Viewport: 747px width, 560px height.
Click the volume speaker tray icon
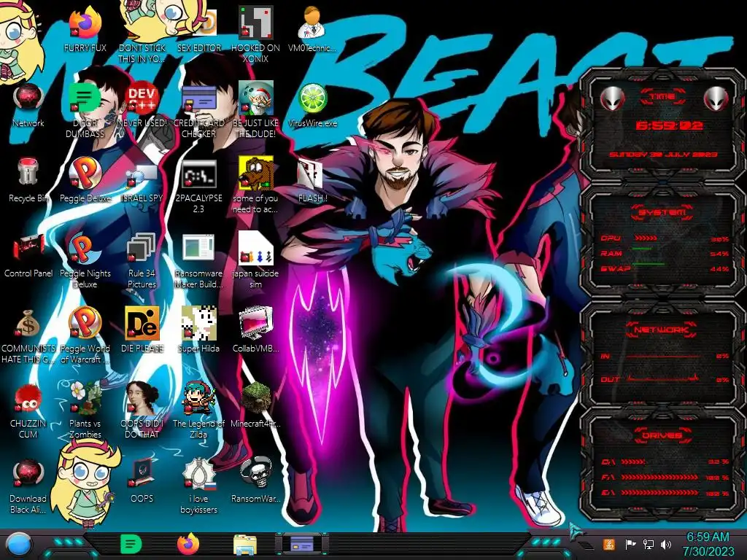pyautogui.click(x=665, y=544)
